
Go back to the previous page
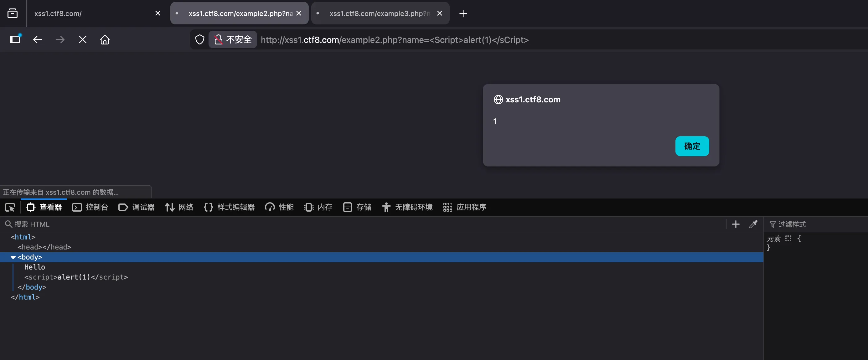pos(37,40)
